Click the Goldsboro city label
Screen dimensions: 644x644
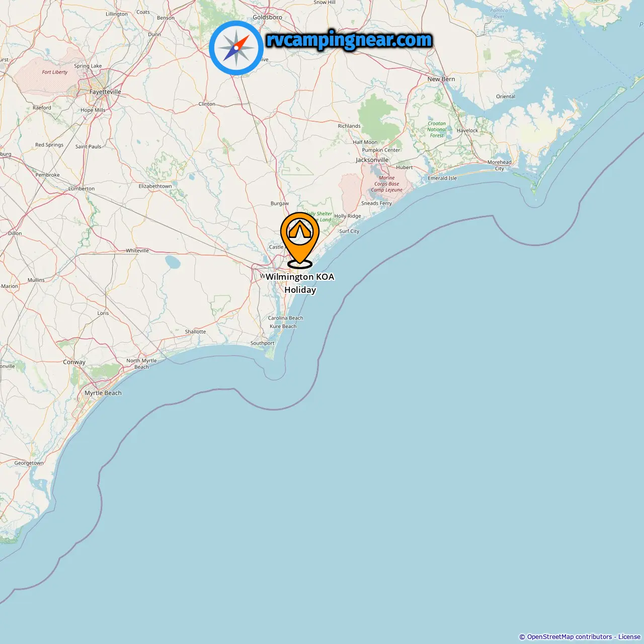point(268,17)
